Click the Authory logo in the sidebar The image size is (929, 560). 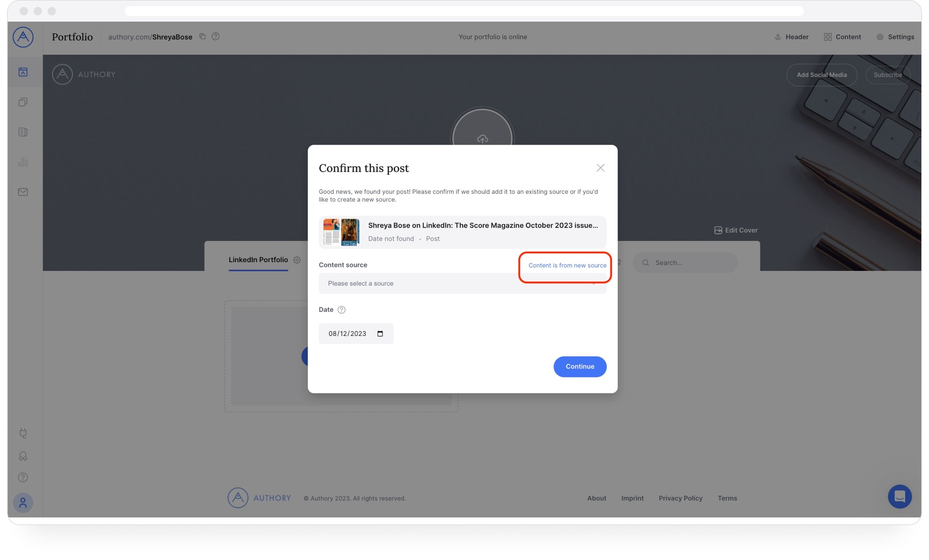point(23,37)
